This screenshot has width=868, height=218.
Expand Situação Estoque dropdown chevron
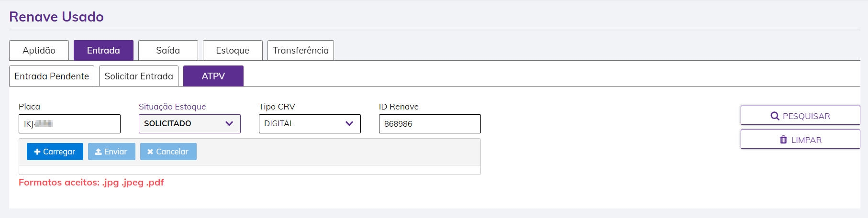(229, 123)
